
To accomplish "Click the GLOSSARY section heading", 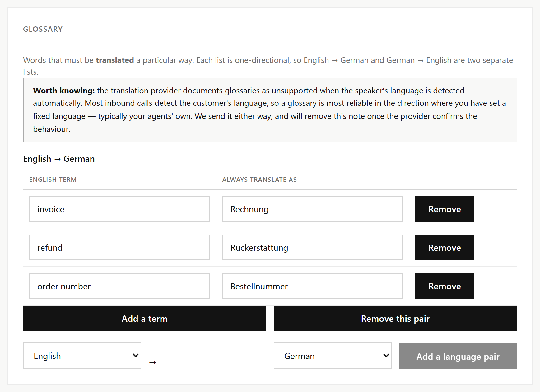I will coord(43,29).
